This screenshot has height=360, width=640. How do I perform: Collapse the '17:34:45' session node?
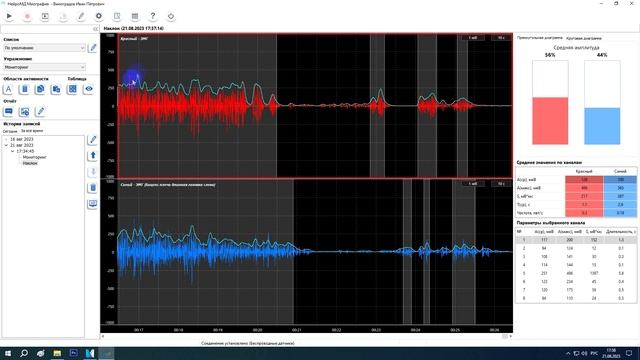pyautogui.click(x=12, y=151)
